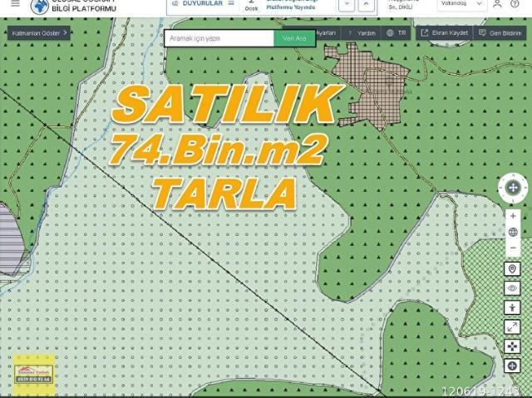Screen dimensions: 532x398
Task: Open the Yardım menu item
Action: (362, 33)
